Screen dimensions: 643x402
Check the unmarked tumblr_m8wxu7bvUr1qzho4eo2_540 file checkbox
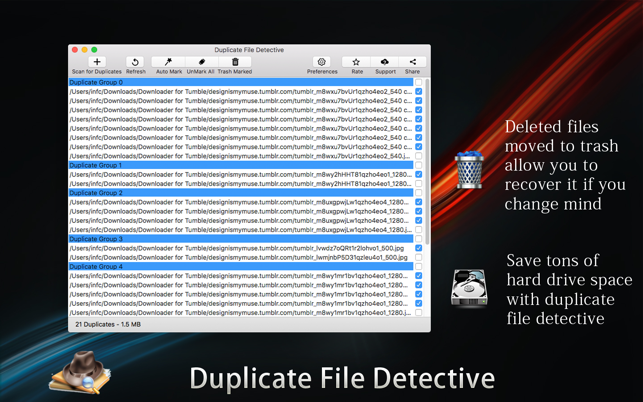[x=419, y=156]
